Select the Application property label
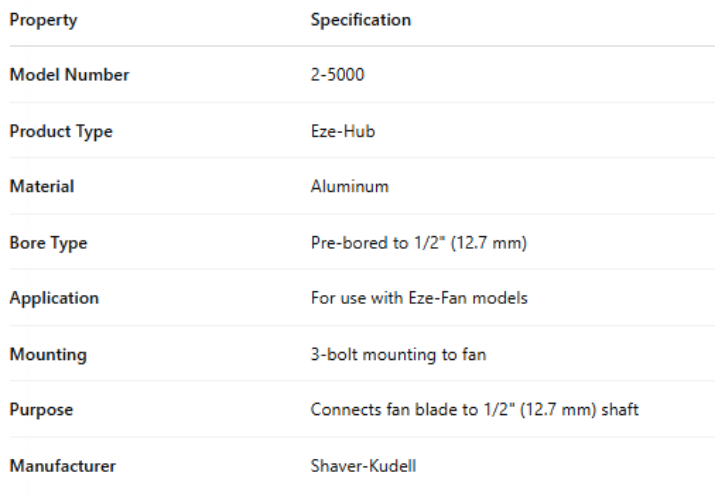715x500 pixels. [54, 298]
